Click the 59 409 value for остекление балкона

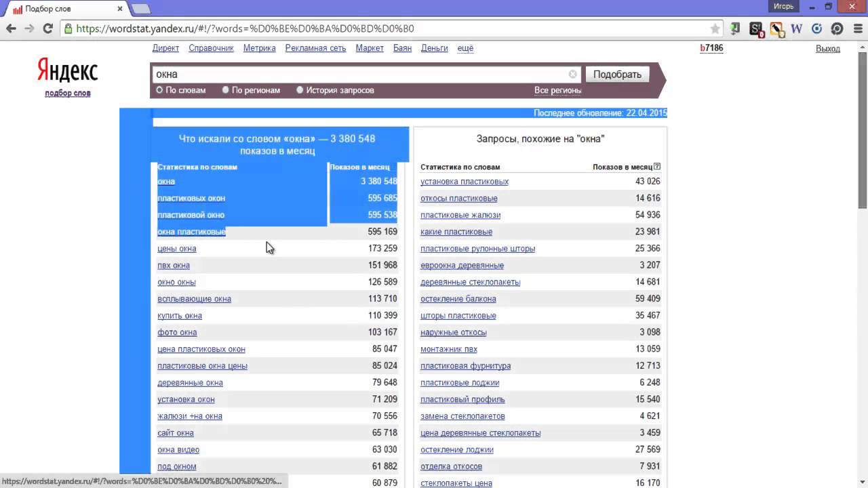pos(648,298)
